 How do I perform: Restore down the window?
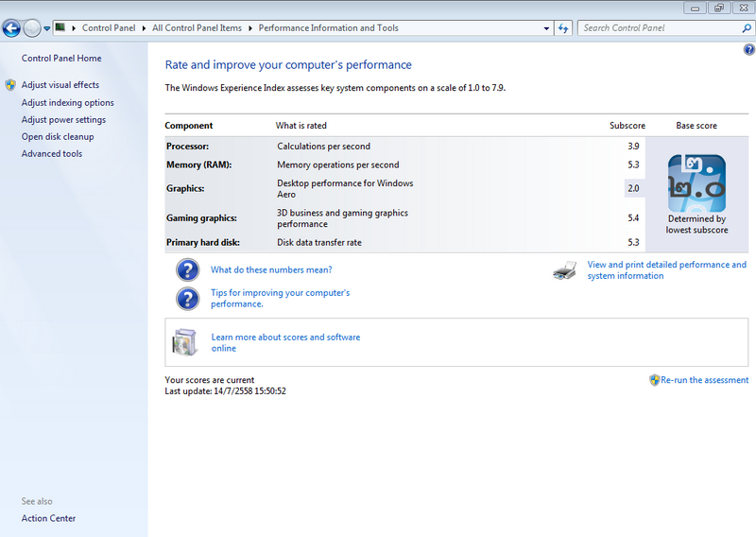719,8
